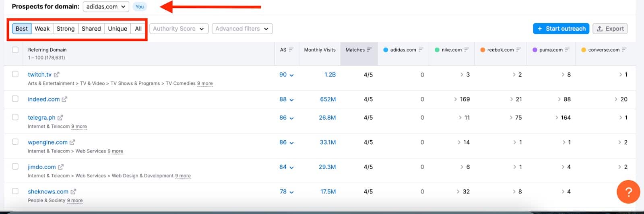
Task: Select the Weak prospects tab
Action: coord(42,29)
